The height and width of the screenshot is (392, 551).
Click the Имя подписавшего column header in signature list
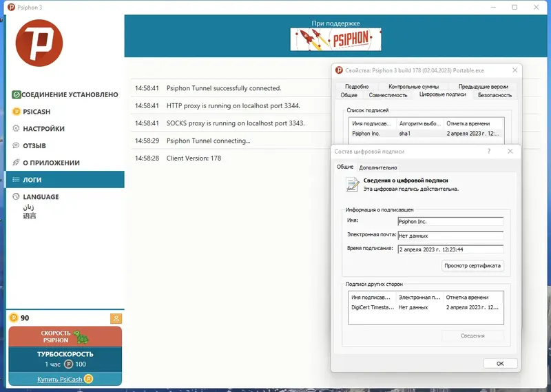[x=372, y=123]
